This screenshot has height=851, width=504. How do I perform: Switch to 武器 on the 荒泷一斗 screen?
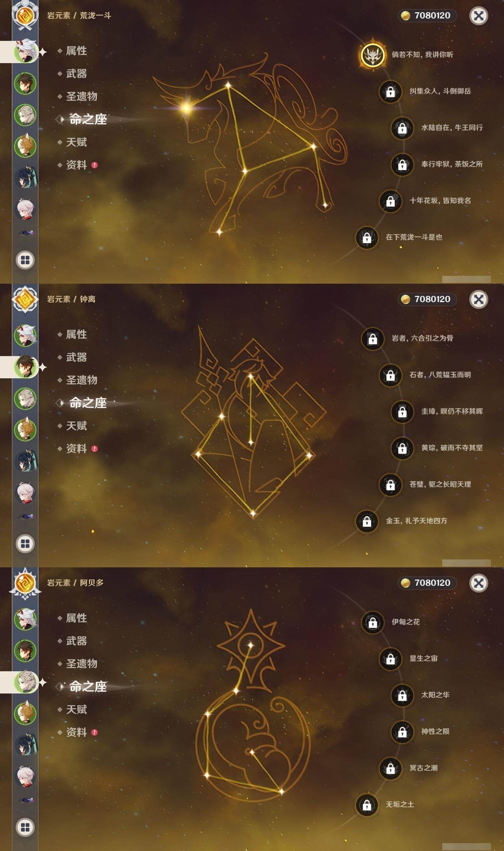(x=76, y=74)
